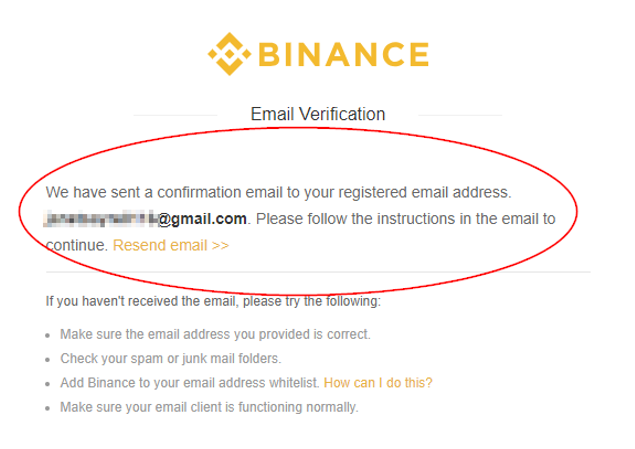Select the Check your spam or junk mail folders tip
The width and height of the screenshot is (635, 449).
coord(170,359)
